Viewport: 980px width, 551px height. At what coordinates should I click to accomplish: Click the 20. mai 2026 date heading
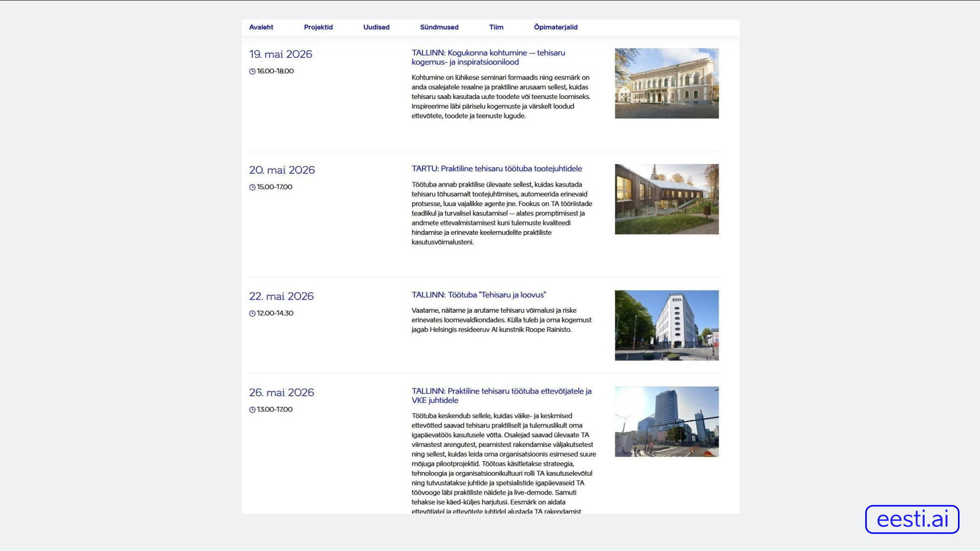(x=282, y=170)
